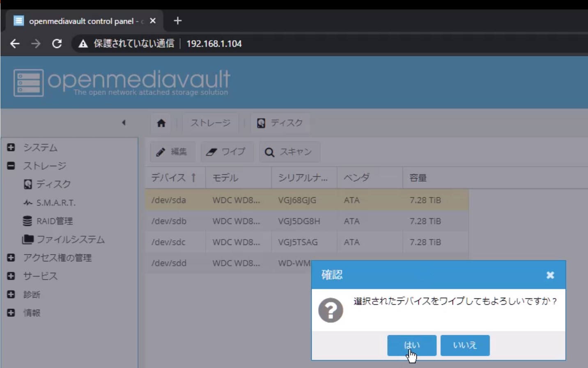The image size is (588, 368).
Task: Open a new browser tab
Action: pyautogui.click(x=177, y=21)
